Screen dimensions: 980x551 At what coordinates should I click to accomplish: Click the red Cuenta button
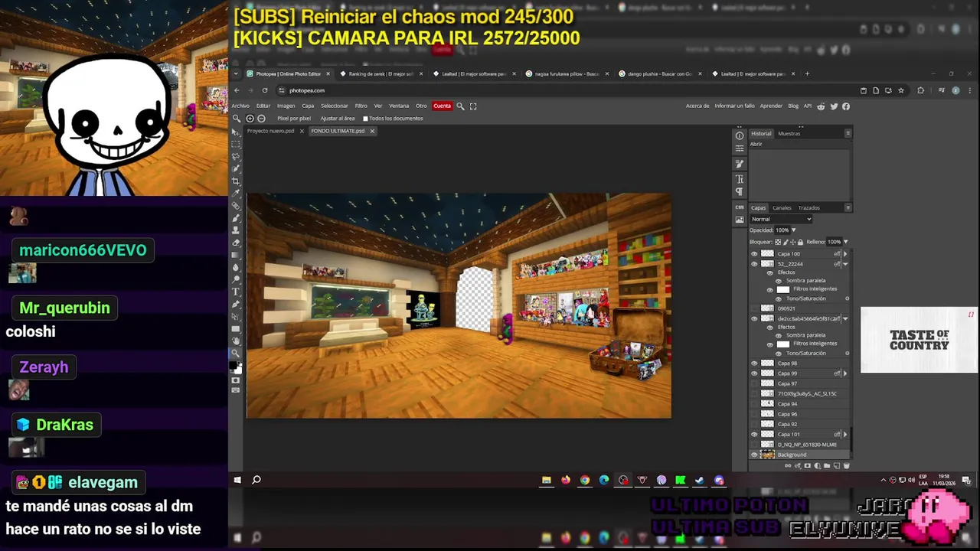[x=442, y=106]
